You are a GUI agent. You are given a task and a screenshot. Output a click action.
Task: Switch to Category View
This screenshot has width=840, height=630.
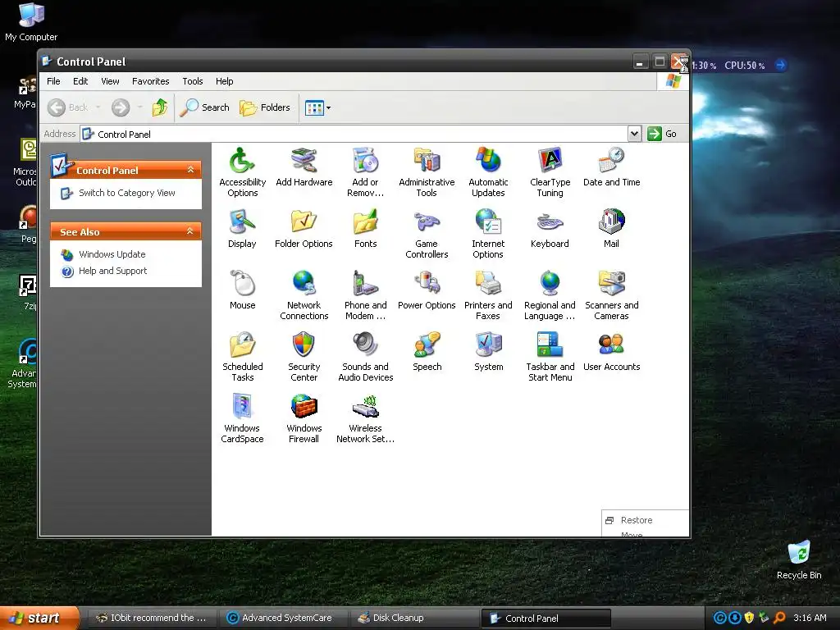coord(126,193)
